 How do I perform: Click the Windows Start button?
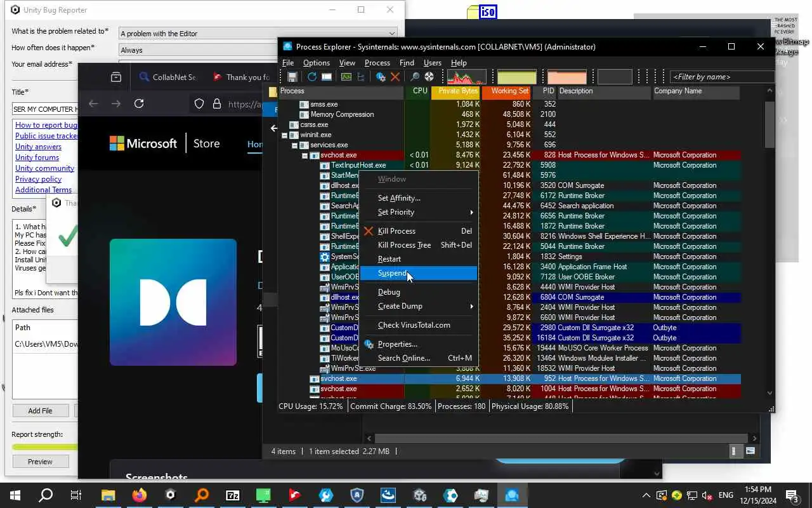coord(15,495)
